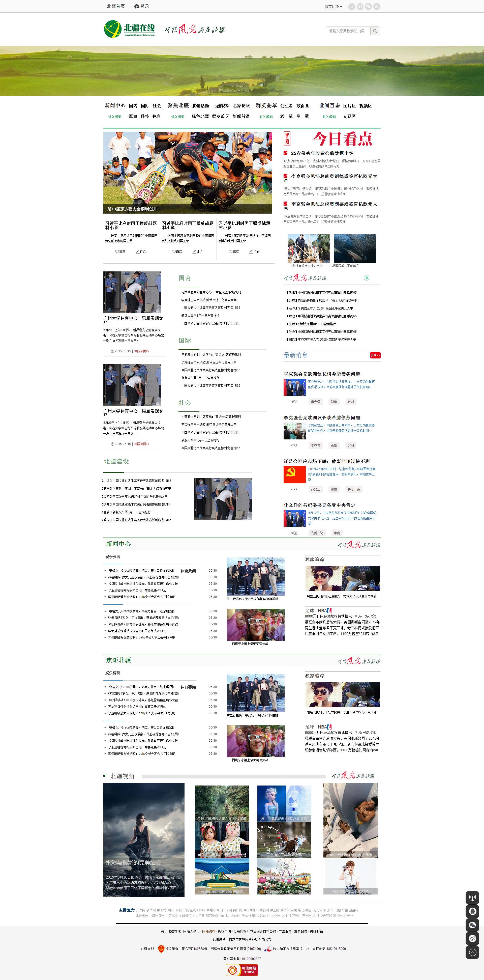
Task: Click the floating Weibo icon
Action: pyautogui.click(x=472, y=939)
